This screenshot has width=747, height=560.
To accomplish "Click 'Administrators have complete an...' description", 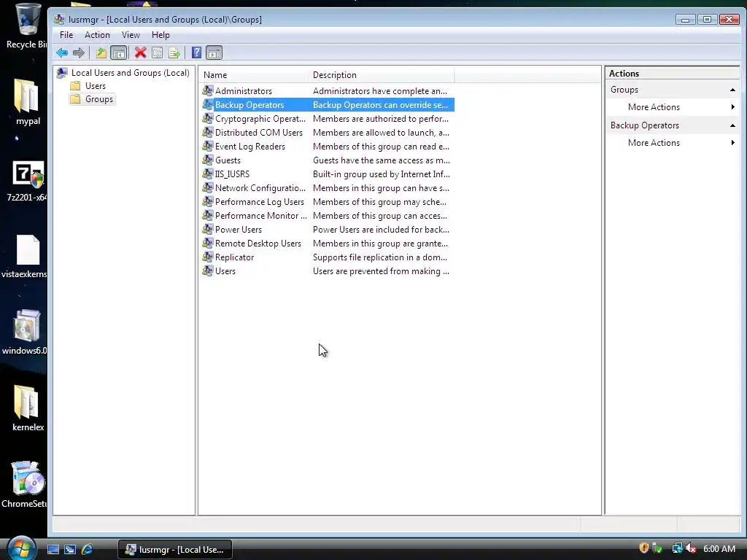I will pyautogui.click(x=379, y=91).
